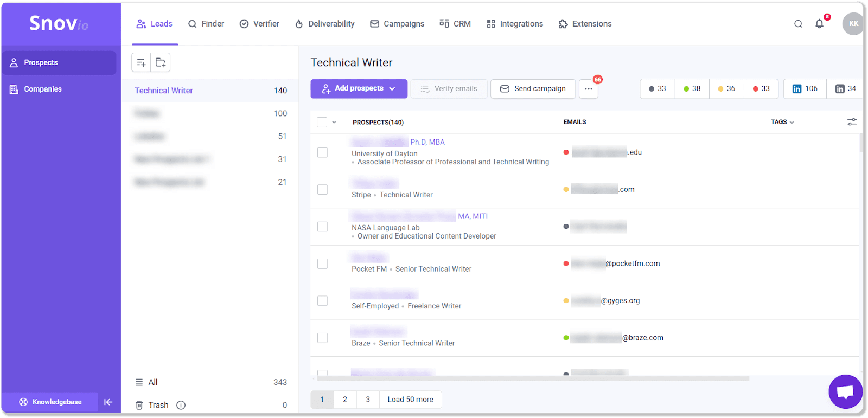This screenshot has height=418, width=868.
Task: Click Load 50 more button
Action: tap(410, 400)
